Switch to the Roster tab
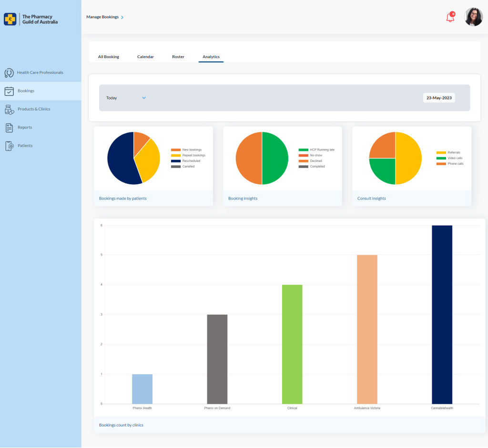 178,57
